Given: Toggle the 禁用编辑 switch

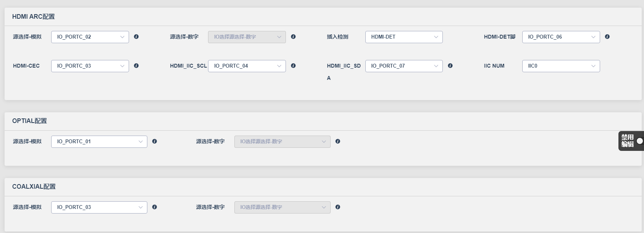Looking at the screenshot, I should (x=639, y=141).
